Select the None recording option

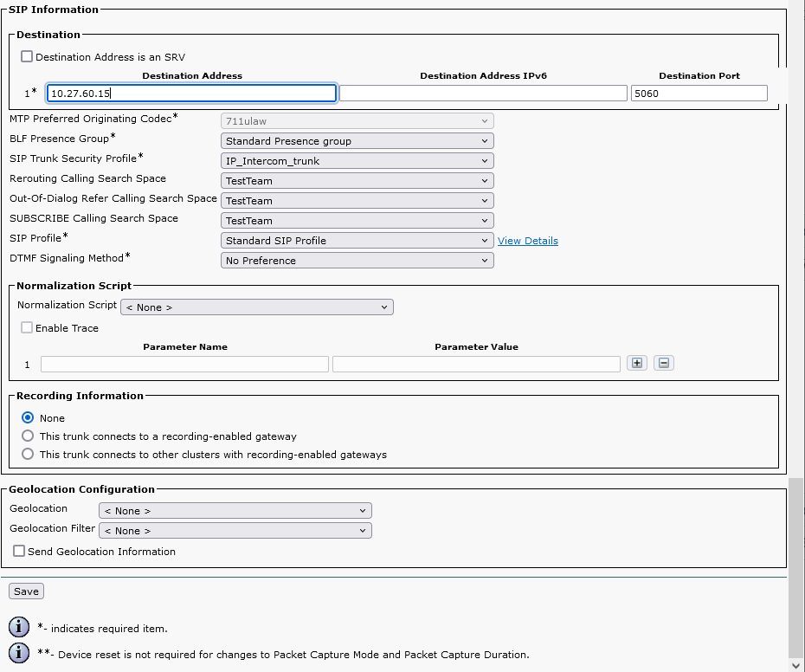28,417
